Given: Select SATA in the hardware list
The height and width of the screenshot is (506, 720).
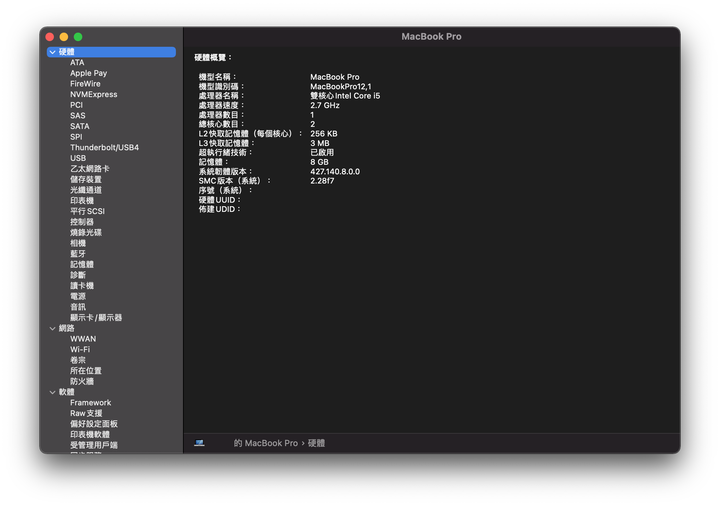Looking at the screenshot, I should tap(80, 126).
